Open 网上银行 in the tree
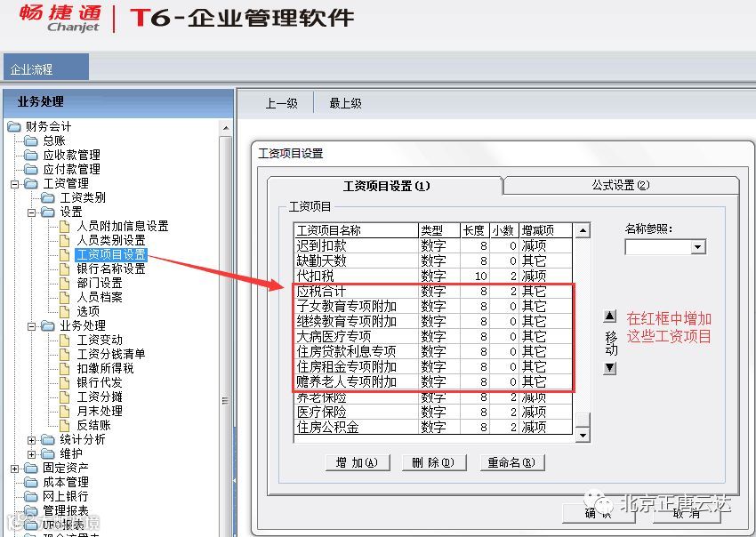The image size is (756, 537). pos(66,496)
